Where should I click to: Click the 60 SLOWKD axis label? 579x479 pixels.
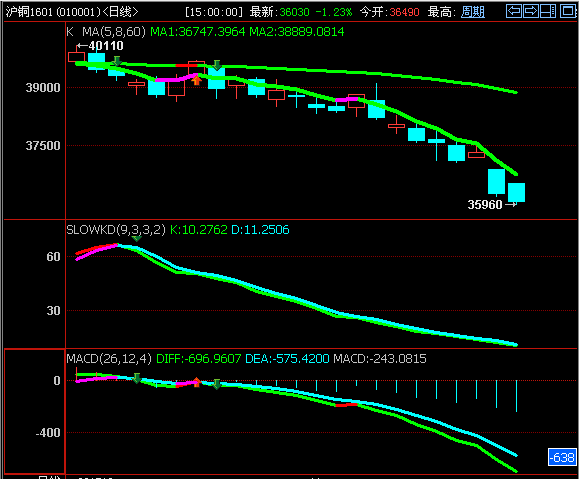(54, 257)
